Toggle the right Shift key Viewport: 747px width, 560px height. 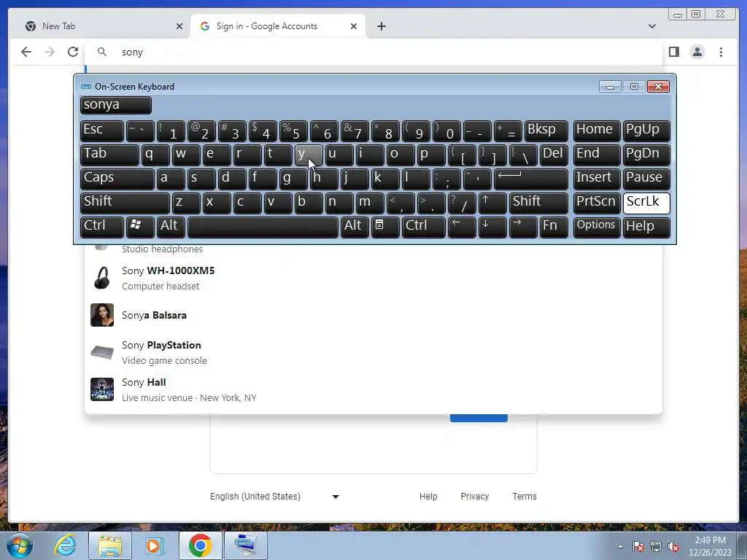pos(538,203)
